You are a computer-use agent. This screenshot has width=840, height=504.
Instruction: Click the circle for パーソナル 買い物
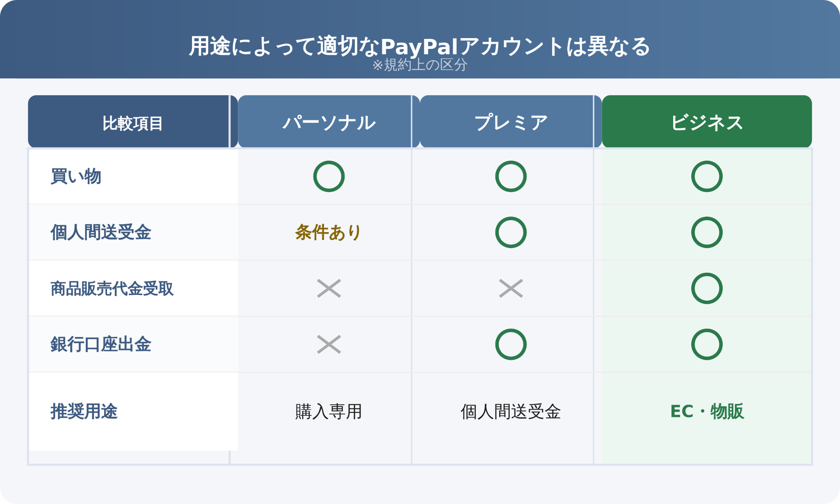tap(329, 176)
